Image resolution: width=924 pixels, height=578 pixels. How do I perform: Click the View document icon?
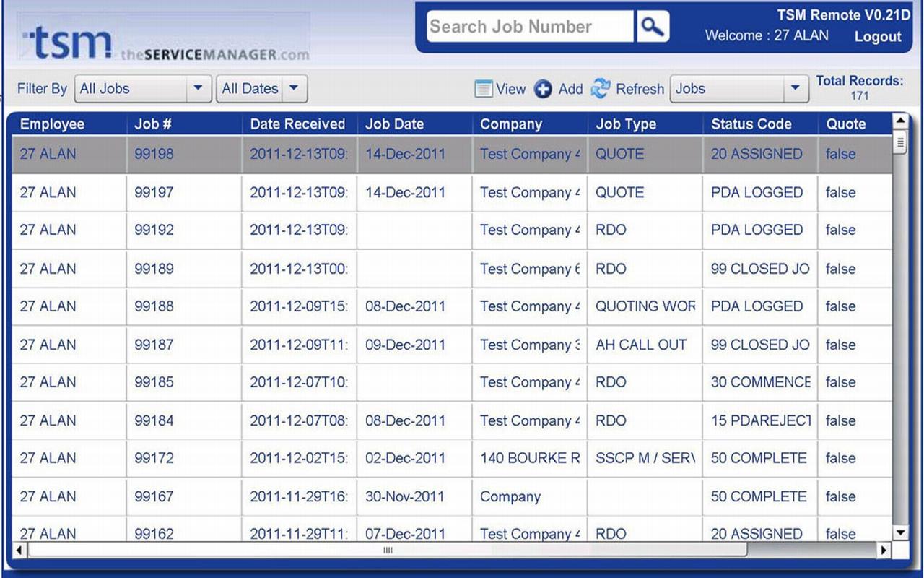483,89
